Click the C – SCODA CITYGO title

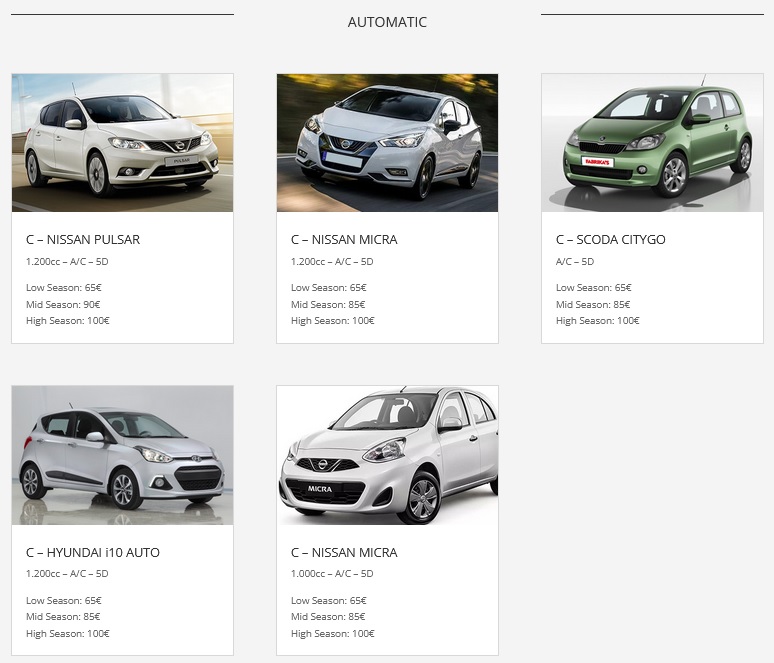610,240
